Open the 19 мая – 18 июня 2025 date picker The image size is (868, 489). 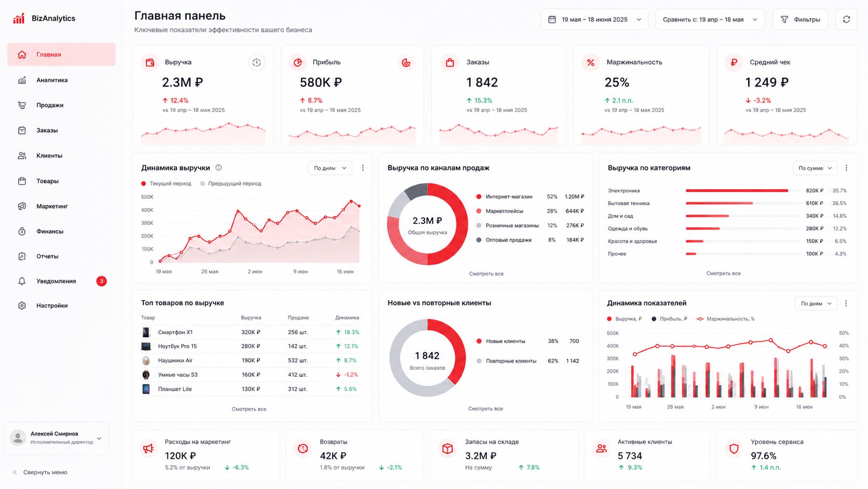tap(594, 19)
